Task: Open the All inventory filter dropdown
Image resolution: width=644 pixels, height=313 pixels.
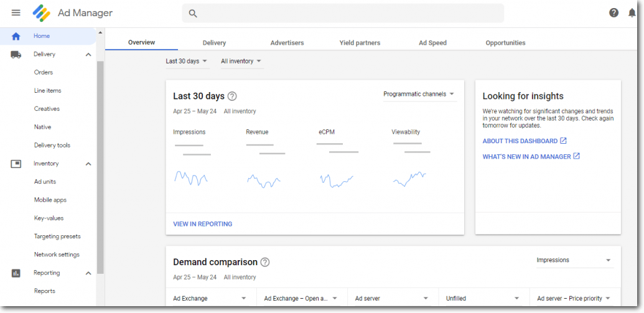Action: [x=241, y=61]
